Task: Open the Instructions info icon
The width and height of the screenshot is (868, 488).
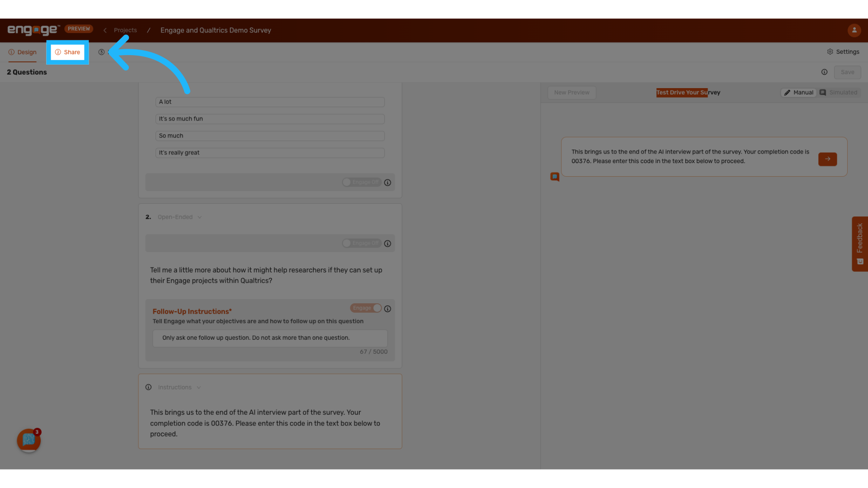Action: coord(148,387)
